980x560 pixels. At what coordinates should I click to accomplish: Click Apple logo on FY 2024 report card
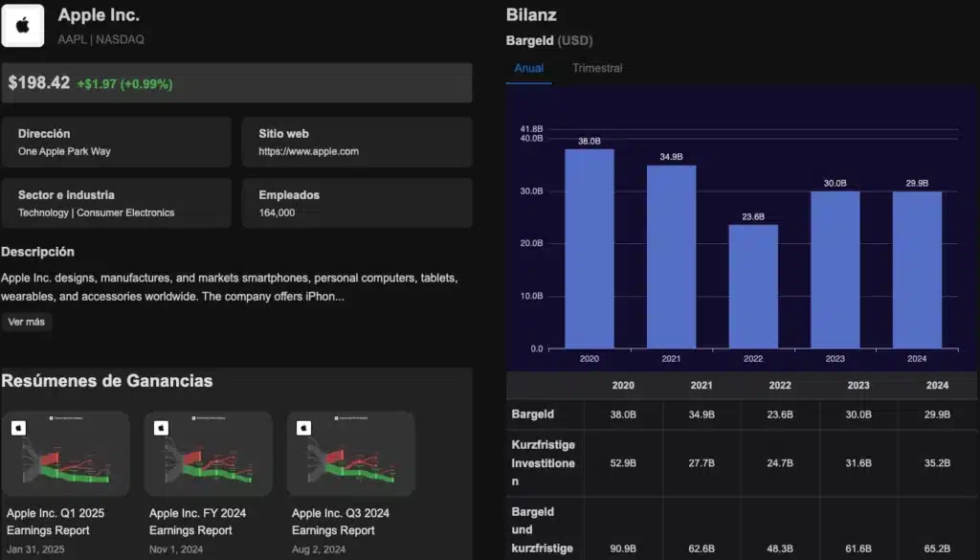click(x=161, y=428)
